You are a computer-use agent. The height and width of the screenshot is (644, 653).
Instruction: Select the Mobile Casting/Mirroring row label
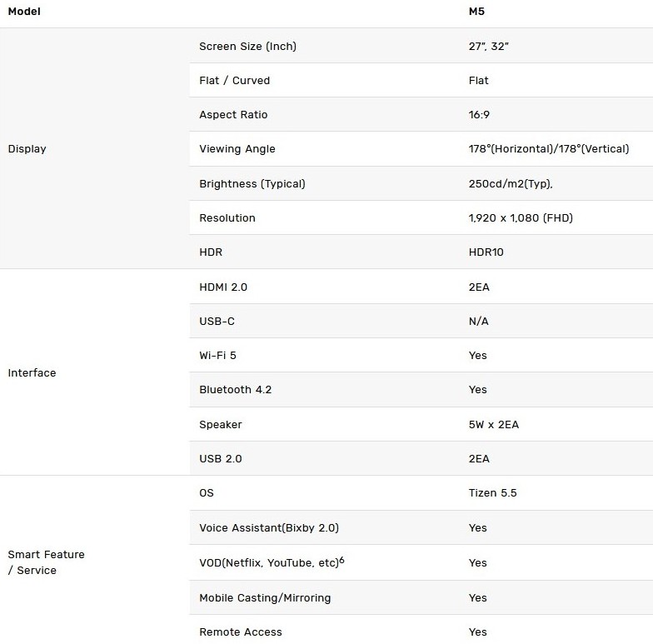pos(265,598)
